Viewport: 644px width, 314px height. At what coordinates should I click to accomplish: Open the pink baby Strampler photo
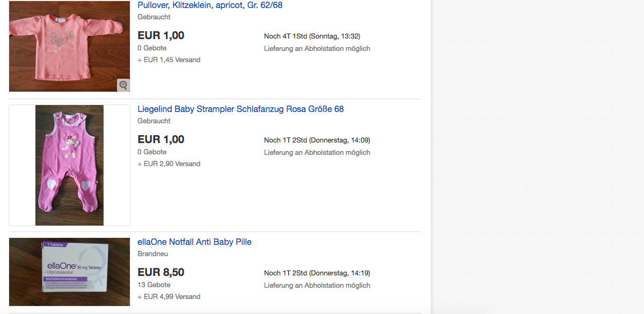point(69,165)
